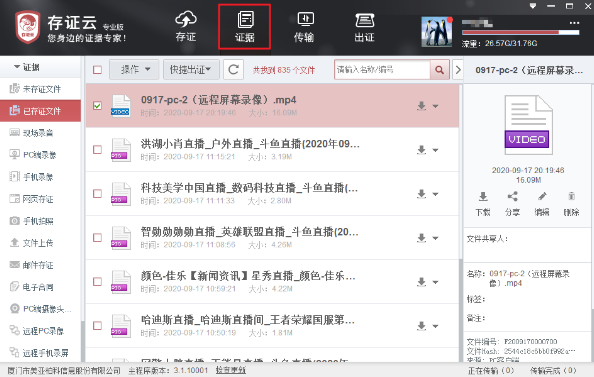Image resolution: width=594 pixels, height=377 pixels.
Task: Click the storage capacity progress bar
Action: (x=520, y=33)
